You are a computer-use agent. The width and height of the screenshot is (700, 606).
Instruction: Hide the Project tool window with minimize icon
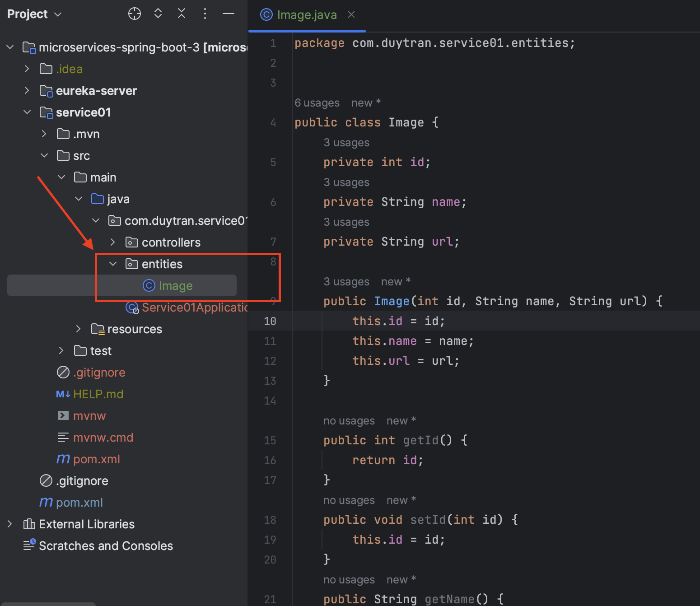point(229,14)
